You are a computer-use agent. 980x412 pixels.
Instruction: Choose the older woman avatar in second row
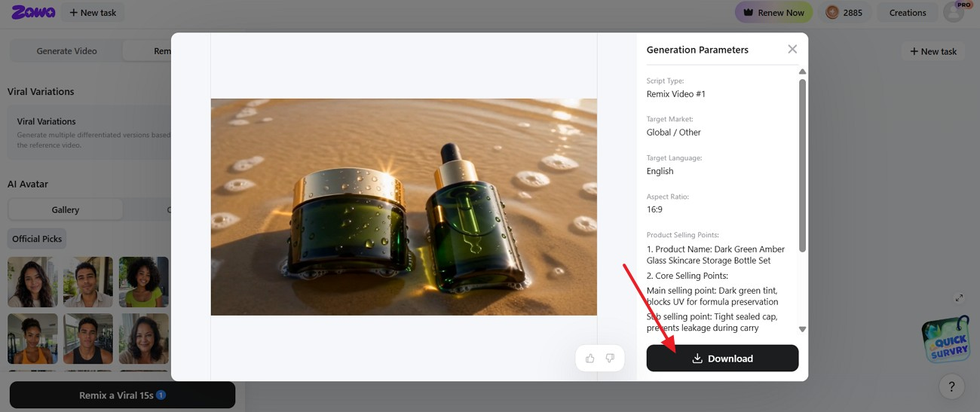pos(144,339)
